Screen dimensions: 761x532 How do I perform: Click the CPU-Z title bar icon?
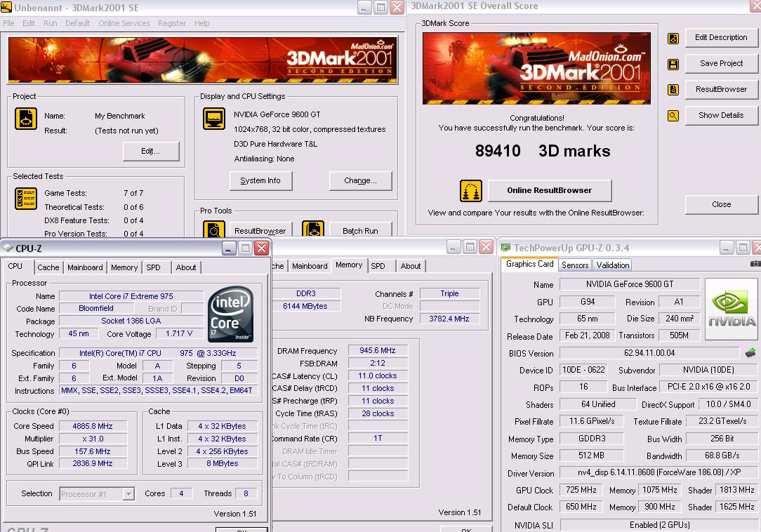point(8,248)
